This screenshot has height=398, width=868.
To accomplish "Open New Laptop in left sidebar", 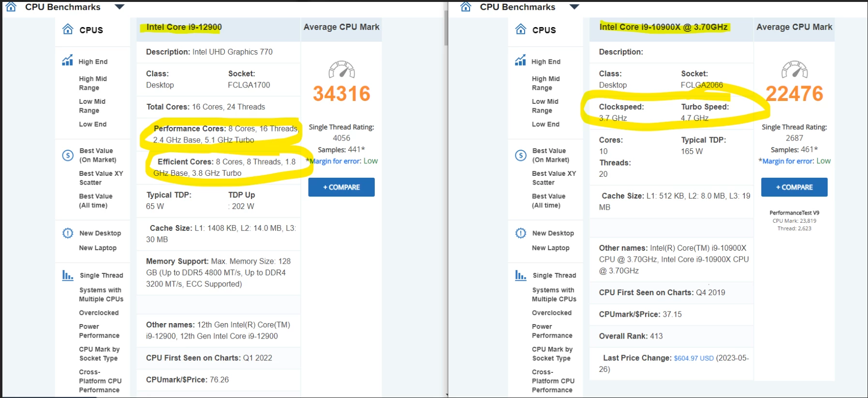I will coord(98,248).
